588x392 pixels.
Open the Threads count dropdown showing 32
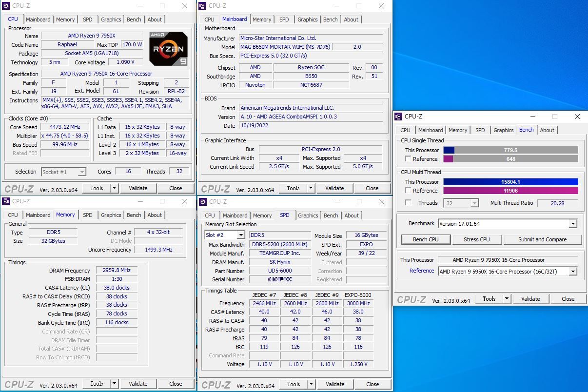(x=461, y=203)
